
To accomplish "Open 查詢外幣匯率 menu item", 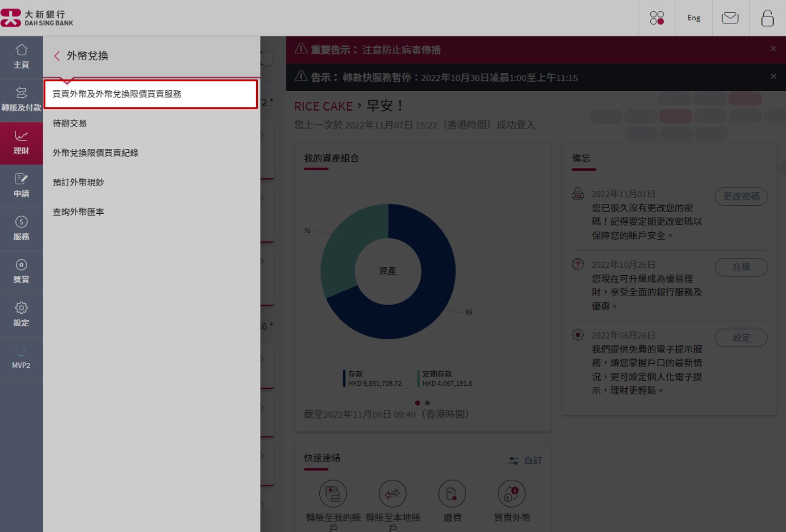I will pos(78,211).
